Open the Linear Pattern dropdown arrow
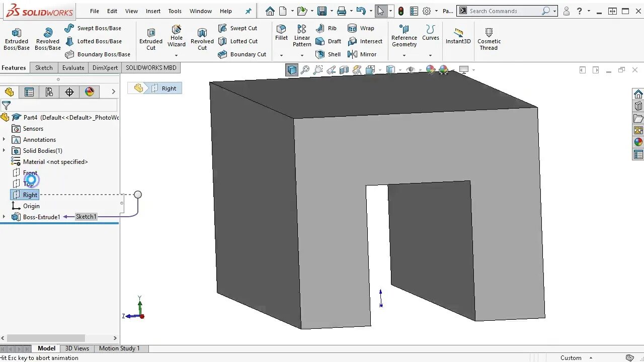Viewport: 644px width, 362px height. (302, 55)
